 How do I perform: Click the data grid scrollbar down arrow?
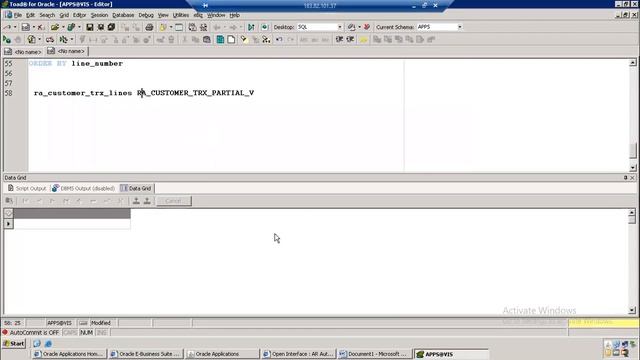(x=632, y=310)
